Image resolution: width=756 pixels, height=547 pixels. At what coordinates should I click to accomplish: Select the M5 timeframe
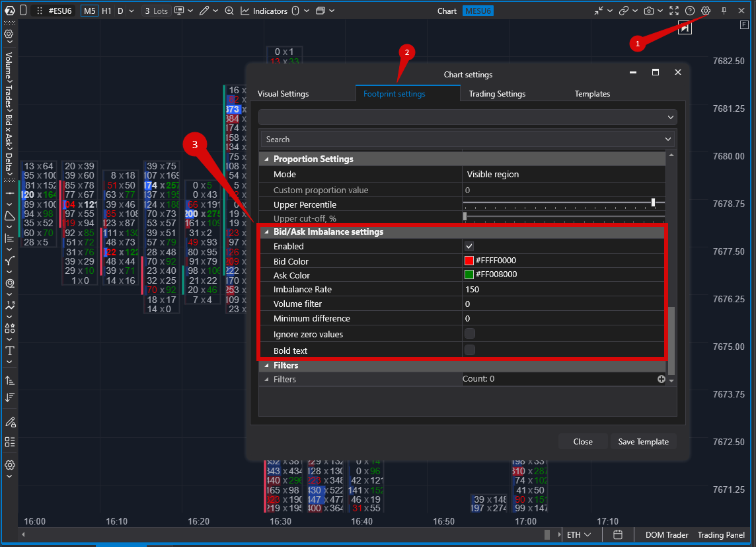click(x=89, y=11)
